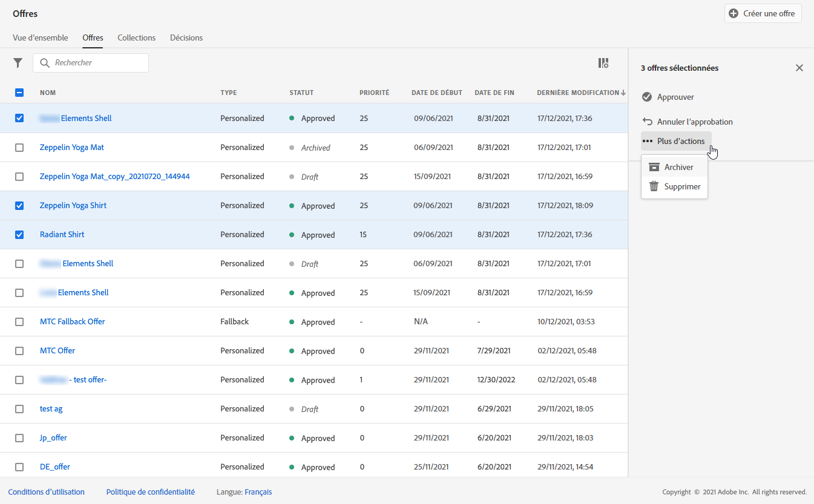Open the Radiant Shirt offer link
Image resolution: width=814 pixels, height=504 pixels.
(x=62, y=234)
